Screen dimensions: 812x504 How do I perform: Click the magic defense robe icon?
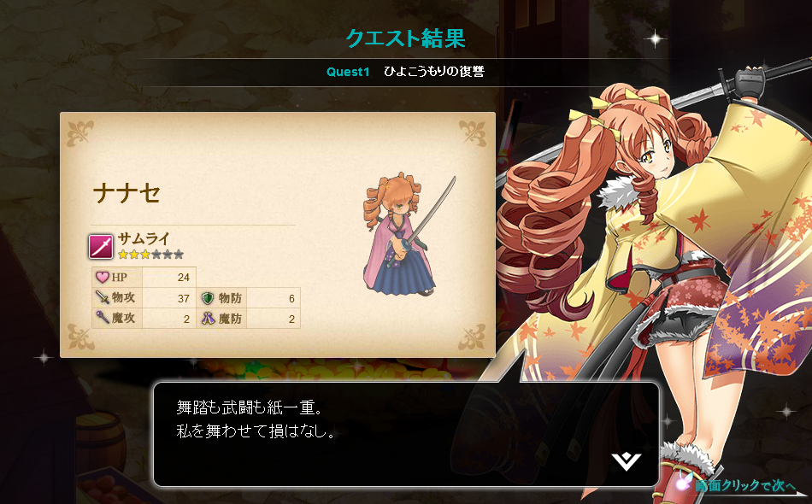point(208,318)
